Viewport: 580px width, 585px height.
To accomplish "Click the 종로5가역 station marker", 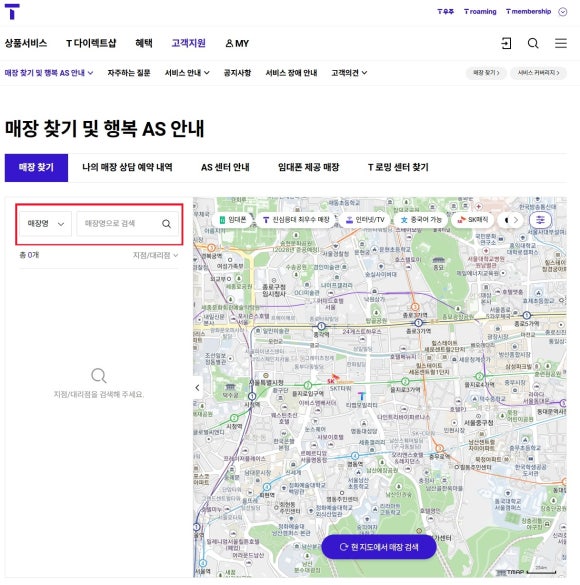I will coord(526,316).
